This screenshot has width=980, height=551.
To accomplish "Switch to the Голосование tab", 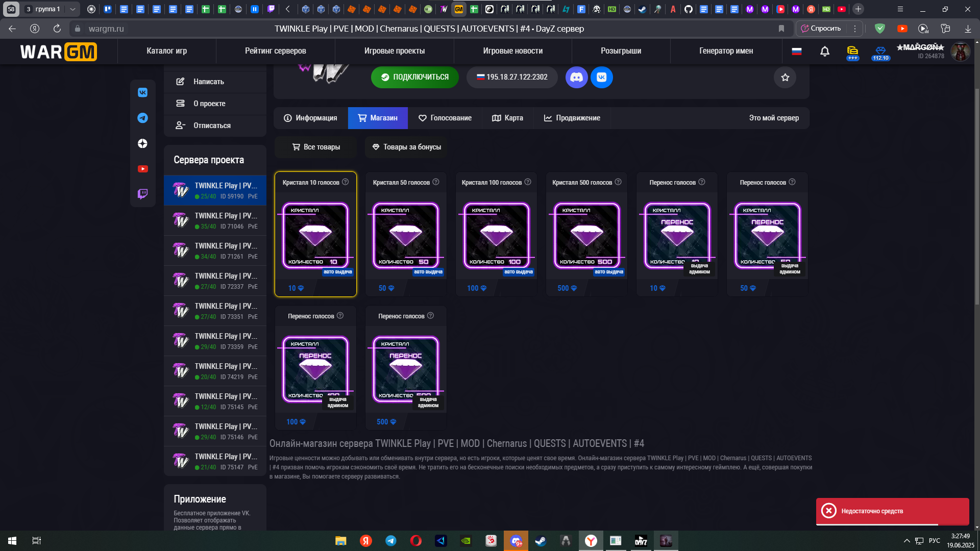I will point(445,118).
